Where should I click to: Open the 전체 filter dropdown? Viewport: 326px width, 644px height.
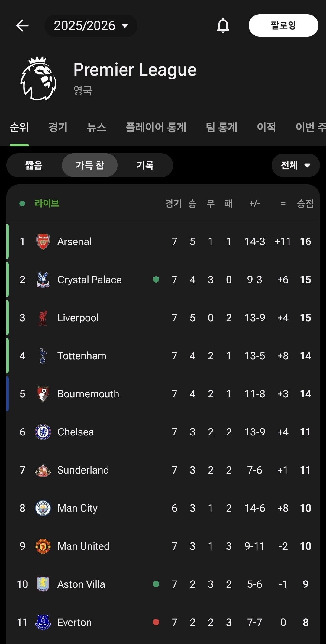point(295,165)
